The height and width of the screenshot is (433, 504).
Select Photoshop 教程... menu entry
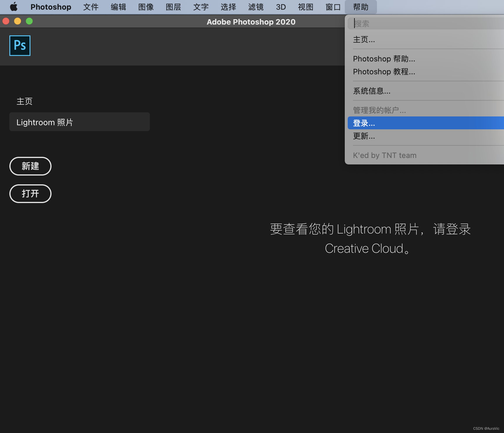point(426,72)
